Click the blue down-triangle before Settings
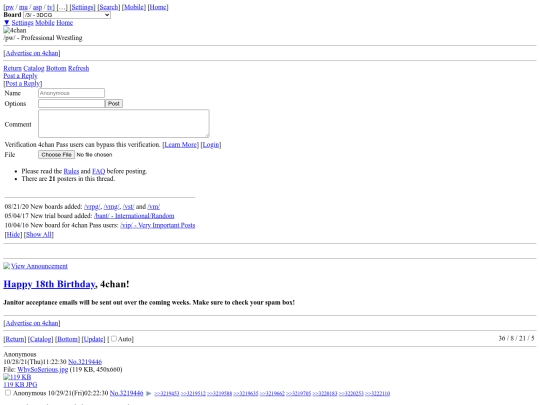Screen dimensions: 540x405 pos(7,23)
